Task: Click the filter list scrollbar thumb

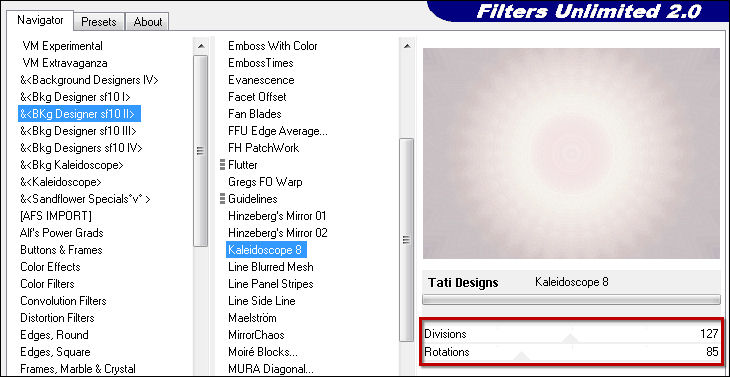Action: (x=407, y=239)
